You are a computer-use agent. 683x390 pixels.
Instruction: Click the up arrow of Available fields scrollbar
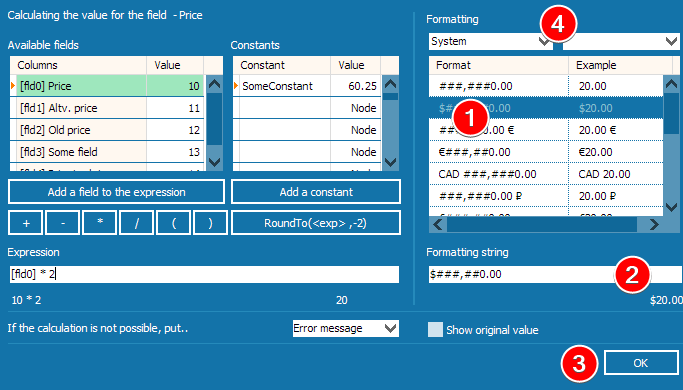[x=214, y=84]
